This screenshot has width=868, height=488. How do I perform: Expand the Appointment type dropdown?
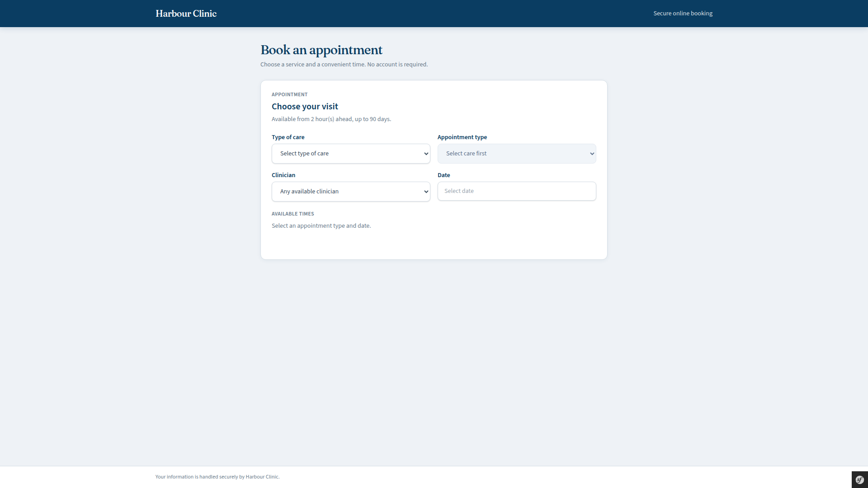[x=517, y=154]
